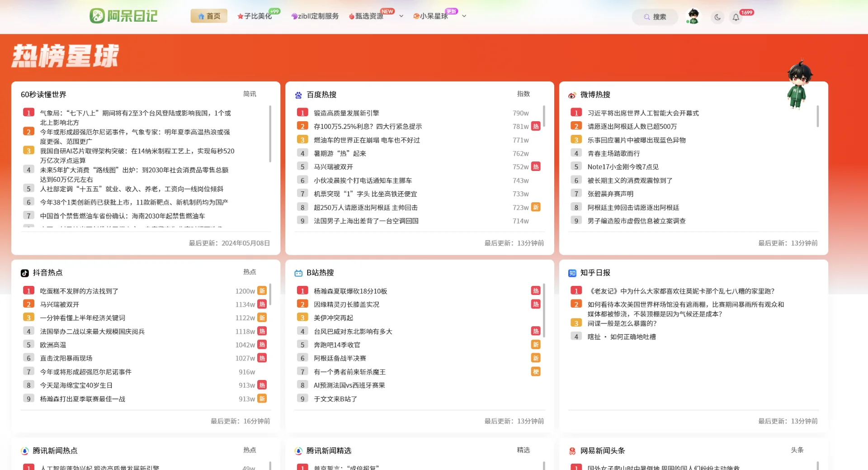The height and width of the screenshot is (470, 868).
Task: Click rank 2 badge for 请愿逐出阿根廷人数已超500万
Action: coord(576,126)
